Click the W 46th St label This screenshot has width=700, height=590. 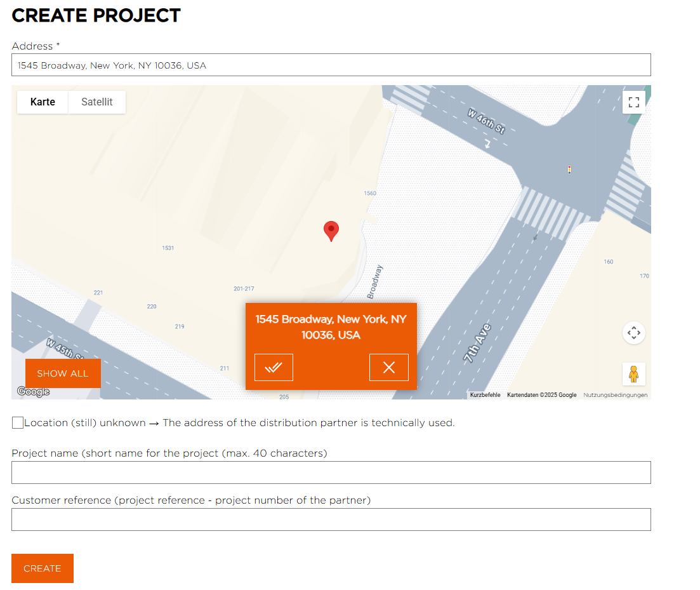(486, 121)
